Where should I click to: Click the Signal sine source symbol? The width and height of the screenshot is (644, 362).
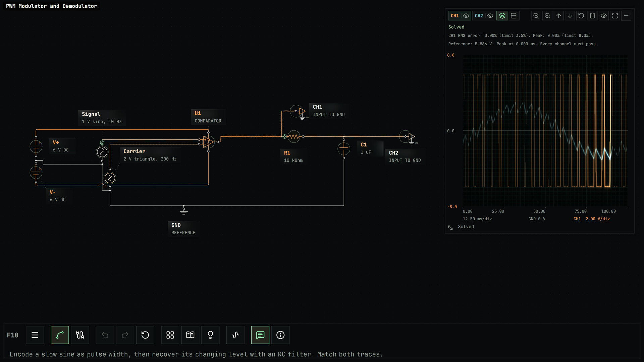102,152
